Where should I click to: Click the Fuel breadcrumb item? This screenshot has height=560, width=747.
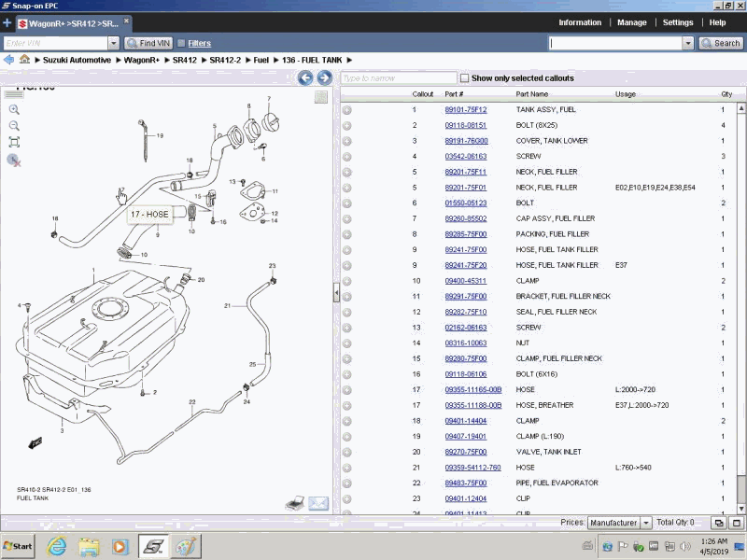[261, 60]
